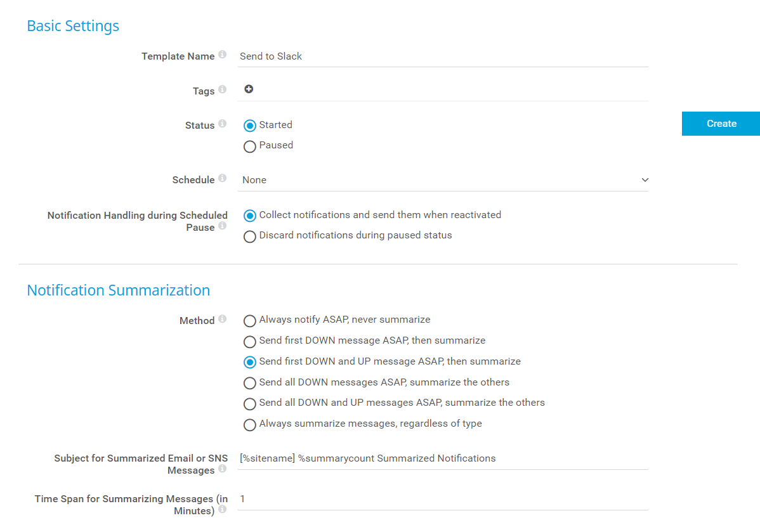The height and width of the screenshot is (532, 760).
Task: Click info icon for Time Span for Summarizing Messages
Action: [x=222, y=510]
